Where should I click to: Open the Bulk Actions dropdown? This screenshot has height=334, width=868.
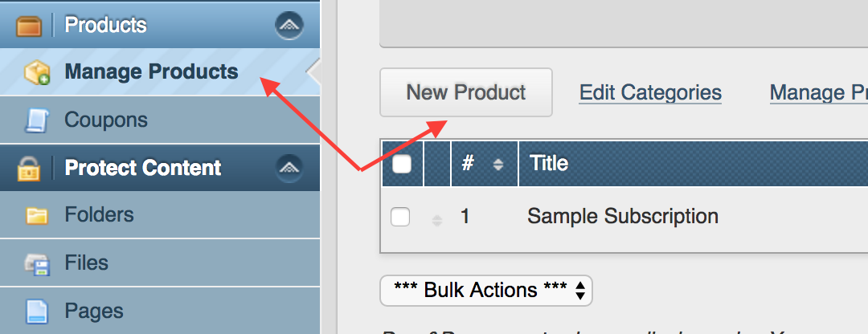click(485, 291)
